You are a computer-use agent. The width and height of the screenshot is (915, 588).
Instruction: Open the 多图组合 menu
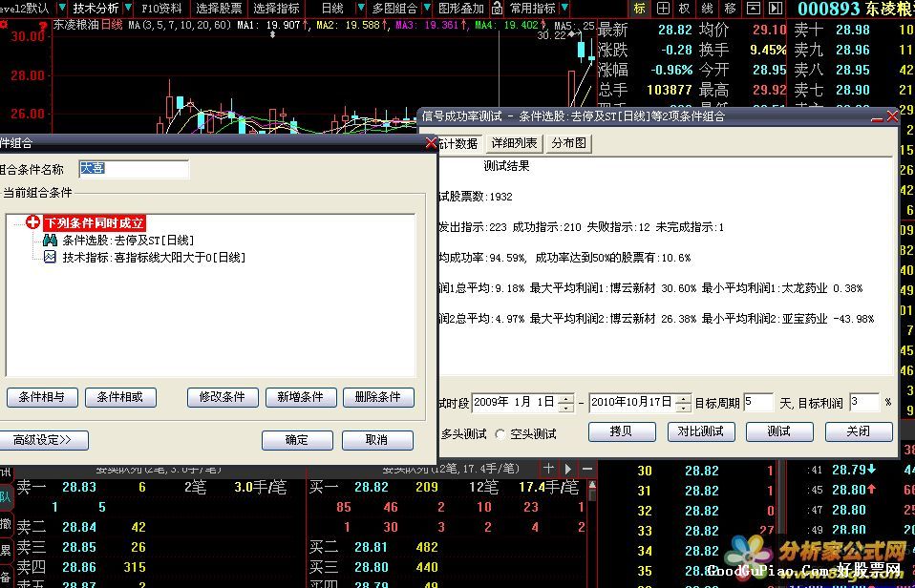(395, 9)
